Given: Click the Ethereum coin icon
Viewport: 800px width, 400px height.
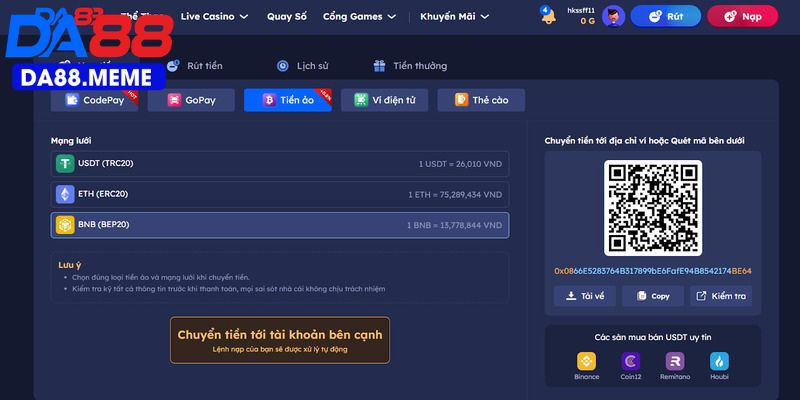Looking at the screenshot, I should pyautogui.click(x=65, y=194).
